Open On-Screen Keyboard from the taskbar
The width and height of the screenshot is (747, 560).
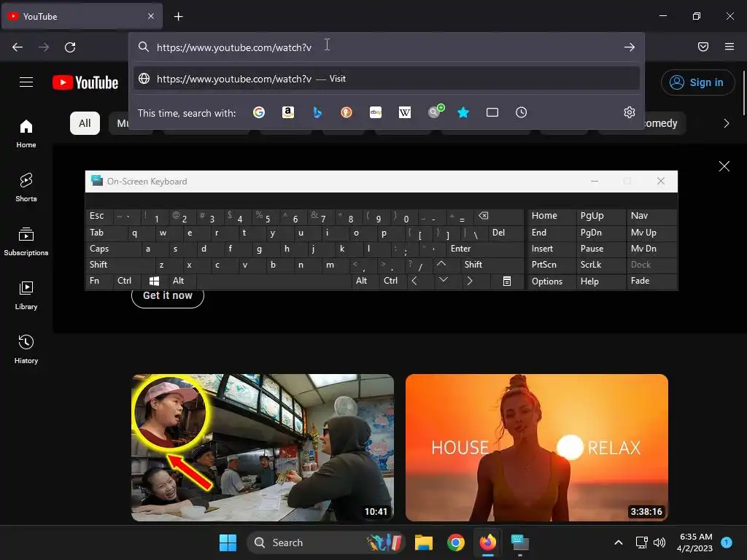[x=519, y=542]
